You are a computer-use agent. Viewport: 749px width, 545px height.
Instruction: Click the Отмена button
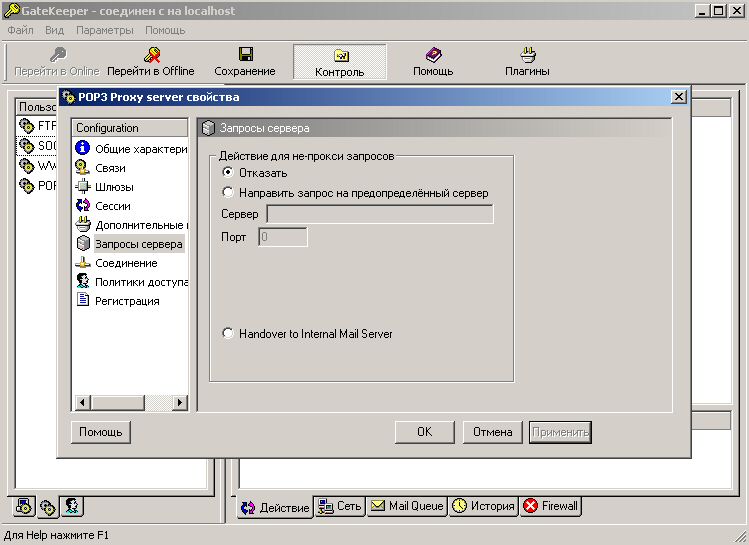click(x=492, y=432)
